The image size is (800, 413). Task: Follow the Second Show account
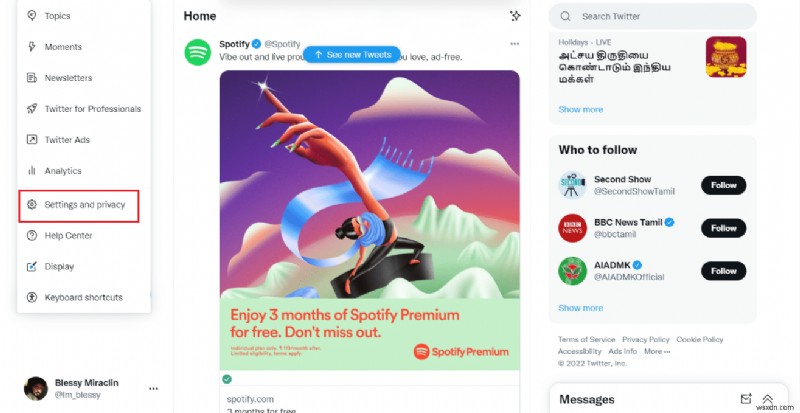pos(723,185)
